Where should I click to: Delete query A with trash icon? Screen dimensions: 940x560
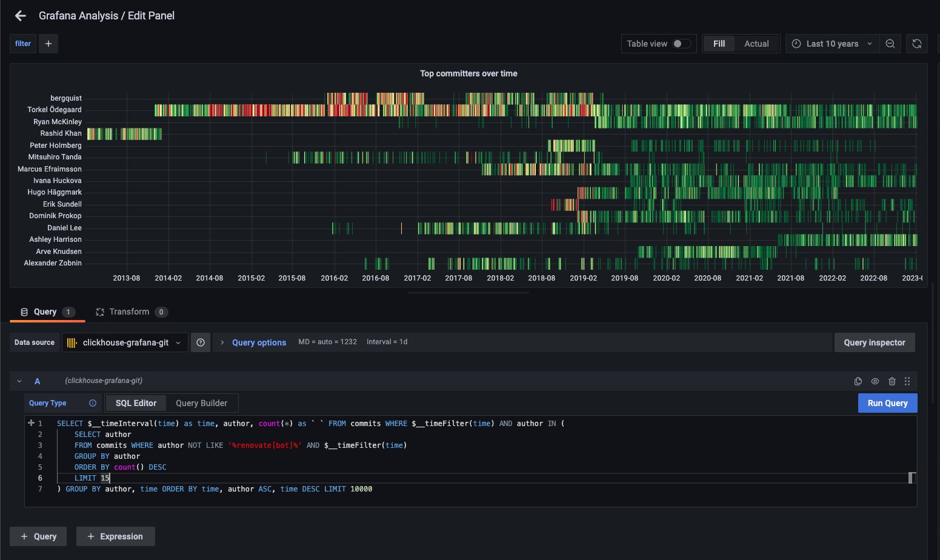point(892,381)
